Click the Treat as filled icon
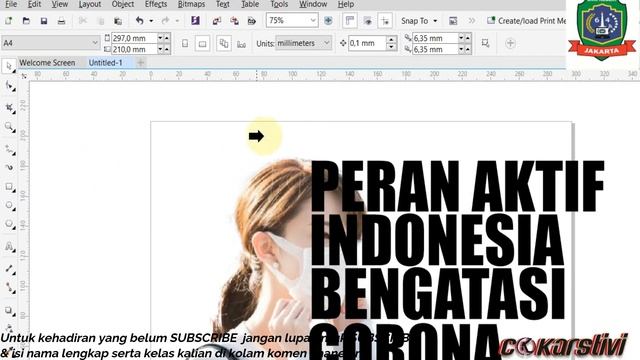The height and width of the screenshot is (360, 640). click(485, 43)
